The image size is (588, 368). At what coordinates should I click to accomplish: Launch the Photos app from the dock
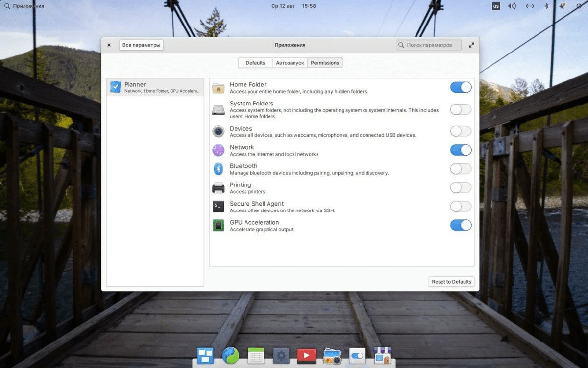332,356
